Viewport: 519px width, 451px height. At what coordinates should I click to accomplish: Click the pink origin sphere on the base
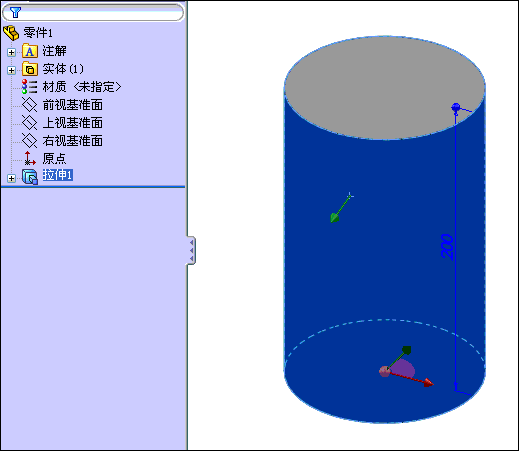384,371
